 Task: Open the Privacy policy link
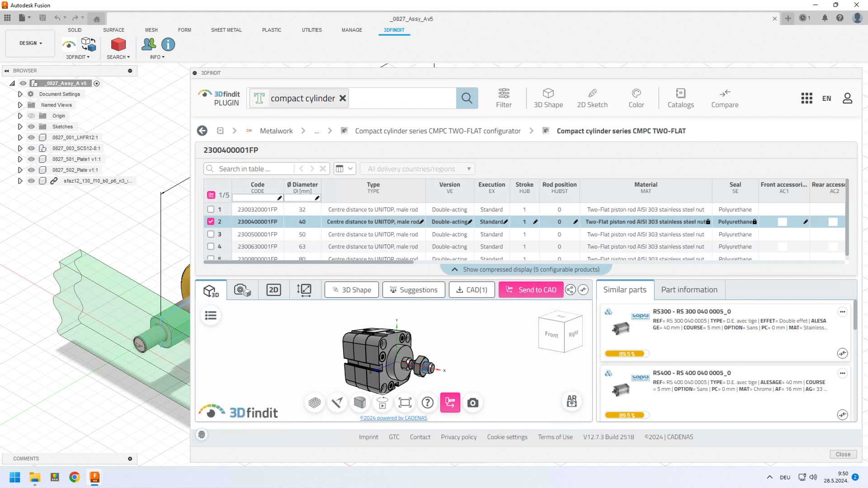tap(458, 437)
